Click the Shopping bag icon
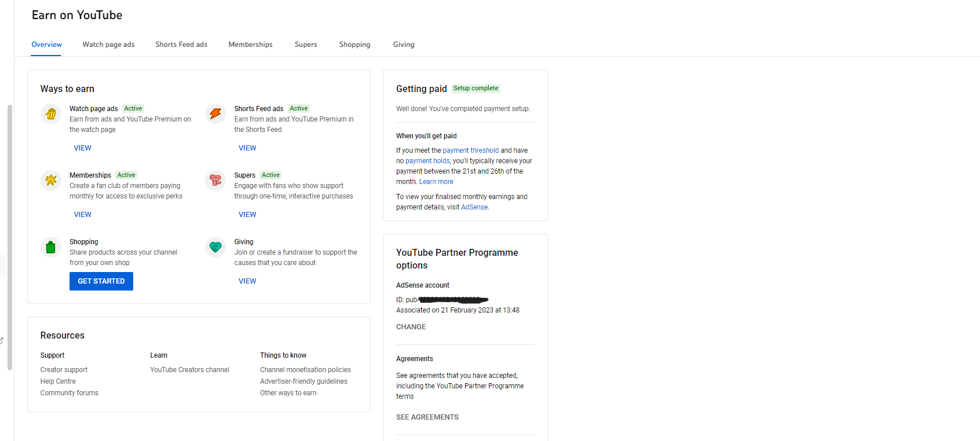This screenshot has width=980, height=441. point(51,247)
